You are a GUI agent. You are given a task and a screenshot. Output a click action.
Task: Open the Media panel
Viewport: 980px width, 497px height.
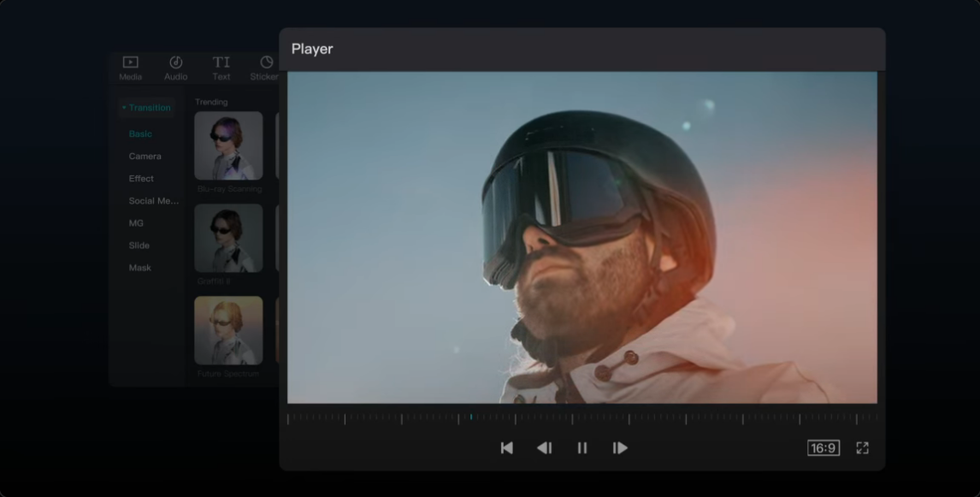128,68
